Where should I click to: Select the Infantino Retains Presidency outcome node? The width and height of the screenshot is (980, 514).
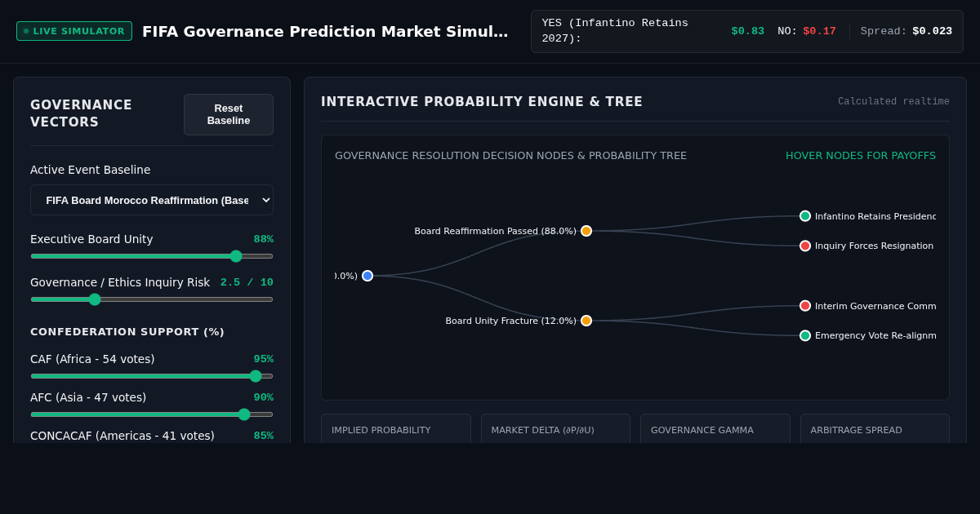805,216
